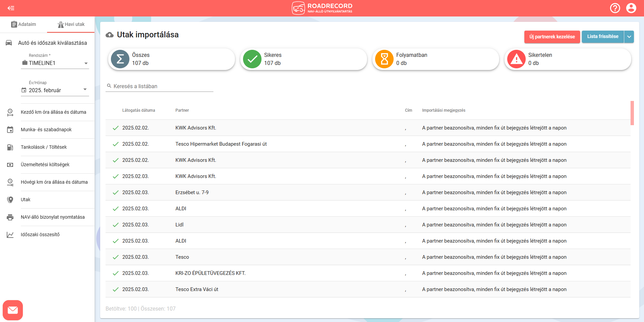Click the RoadRecord logo in header
This screenshot has width=644, height=322.
tap(322, 8)
